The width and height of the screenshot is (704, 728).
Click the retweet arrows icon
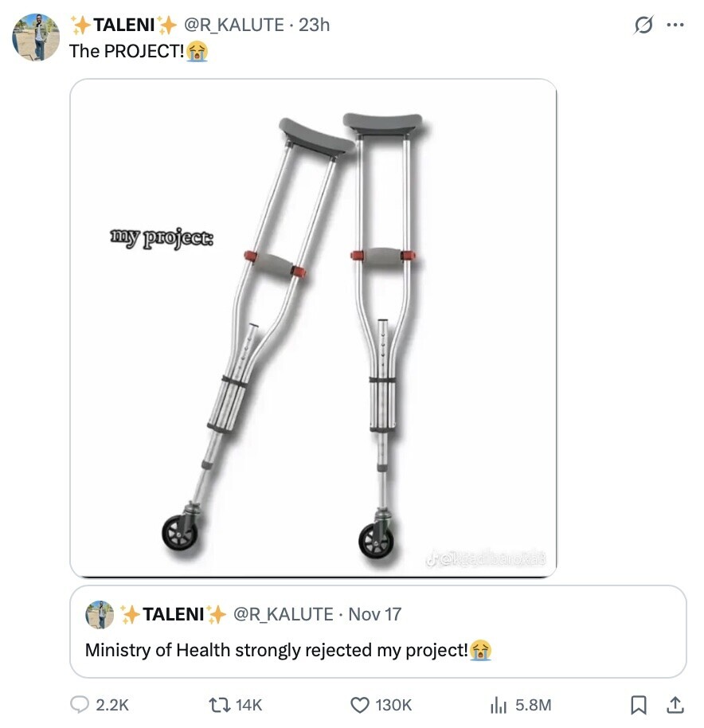point(220,705)
